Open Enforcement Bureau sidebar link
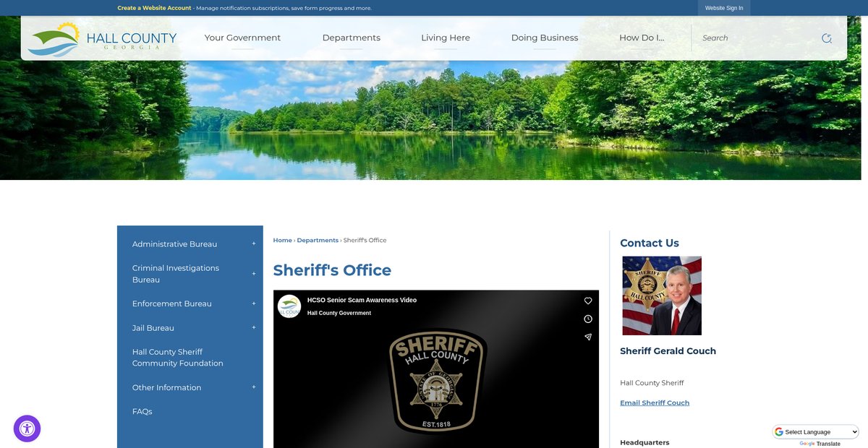This screenshot has width=868, height=448. point(172,303)
